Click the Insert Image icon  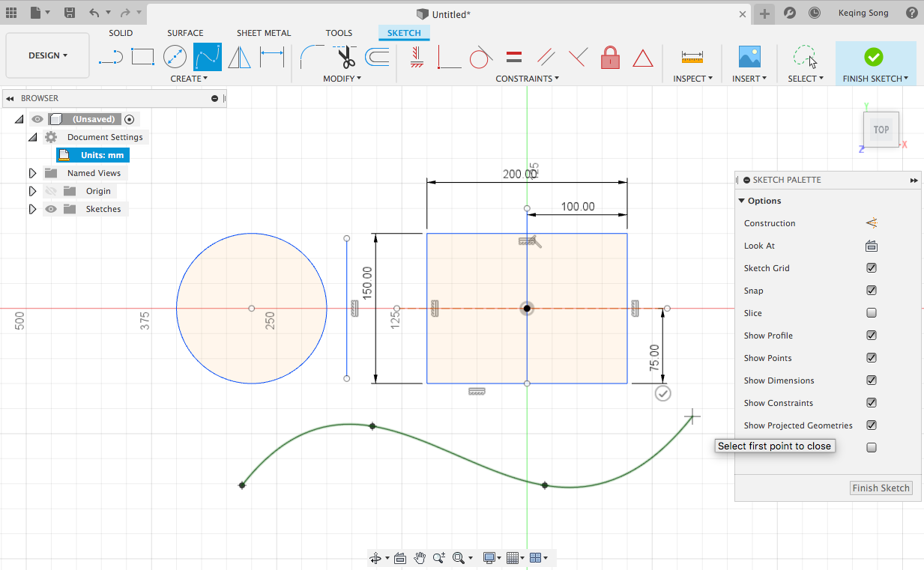coord(749,57)
